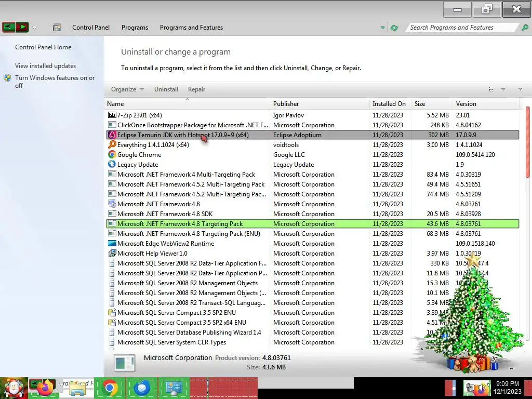Click the details pane program thumbnail
This screenshot has height=399, width=532.
pos(125,362)
